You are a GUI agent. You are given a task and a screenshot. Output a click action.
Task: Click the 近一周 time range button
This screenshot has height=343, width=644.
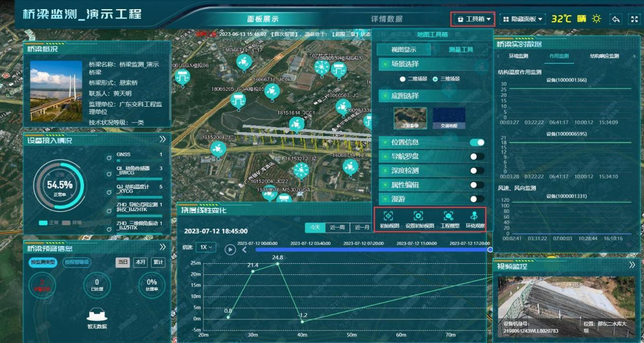click(337, 228)
